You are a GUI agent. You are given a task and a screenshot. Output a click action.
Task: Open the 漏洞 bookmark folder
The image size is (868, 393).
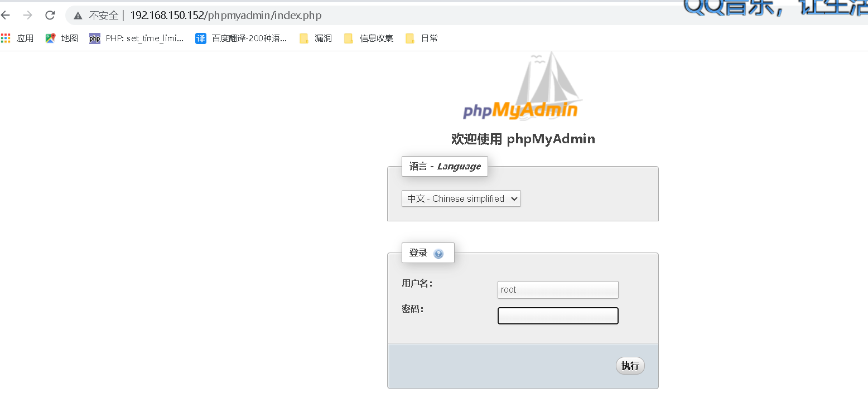316,38
